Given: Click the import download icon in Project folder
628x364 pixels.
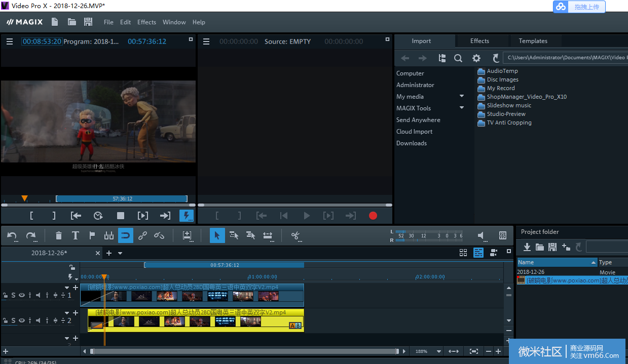Looking at the screenshot, I should [x=527, y=247].
